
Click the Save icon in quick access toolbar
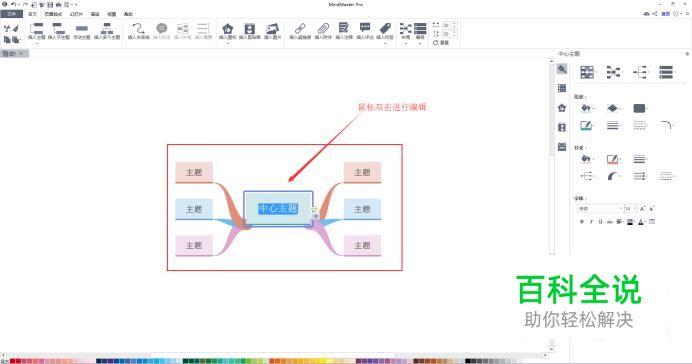tap(50, 4)
